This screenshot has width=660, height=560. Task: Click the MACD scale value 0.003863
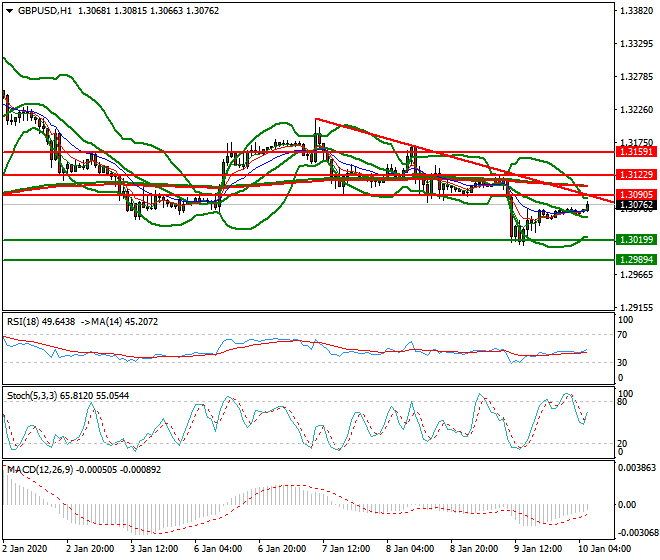click(636, 468)
